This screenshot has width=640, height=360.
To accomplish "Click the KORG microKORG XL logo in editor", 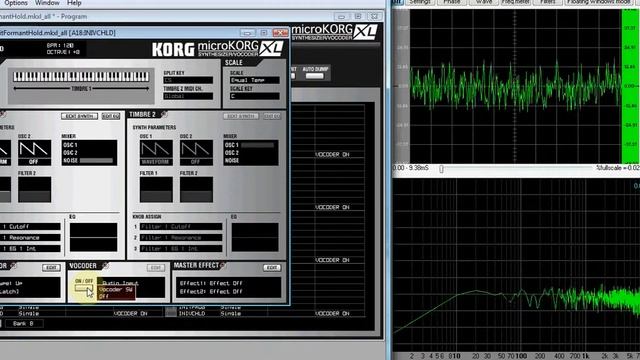I will coord(218,49).
